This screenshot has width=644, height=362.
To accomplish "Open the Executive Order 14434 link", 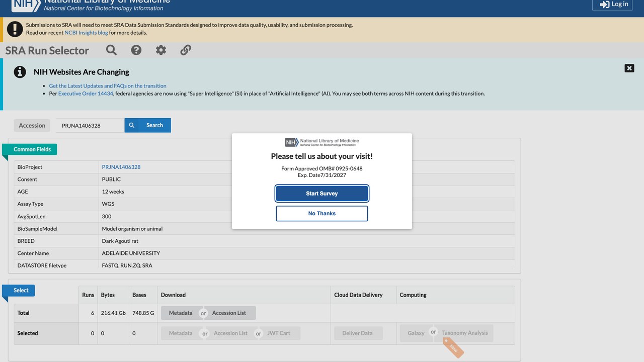I will (x=86, y=94).
